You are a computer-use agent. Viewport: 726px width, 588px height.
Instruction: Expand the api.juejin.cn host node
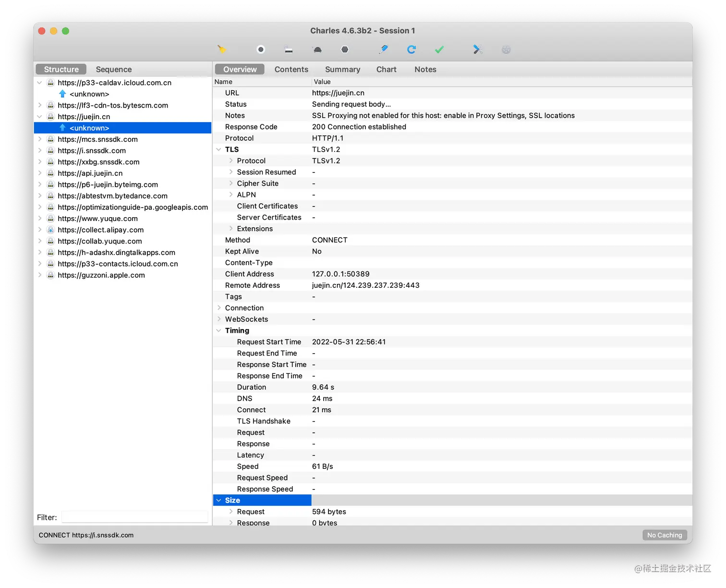coord(39,173)
